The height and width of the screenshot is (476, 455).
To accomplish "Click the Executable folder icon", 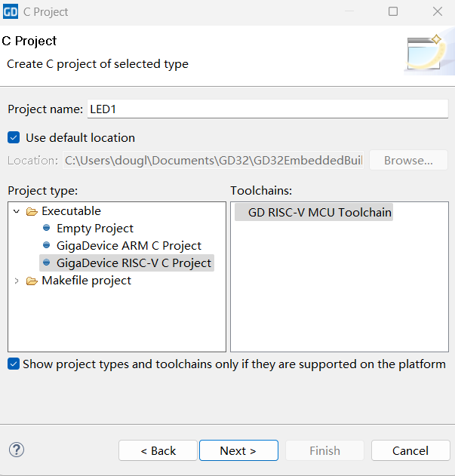I will (x=32, y=211).
